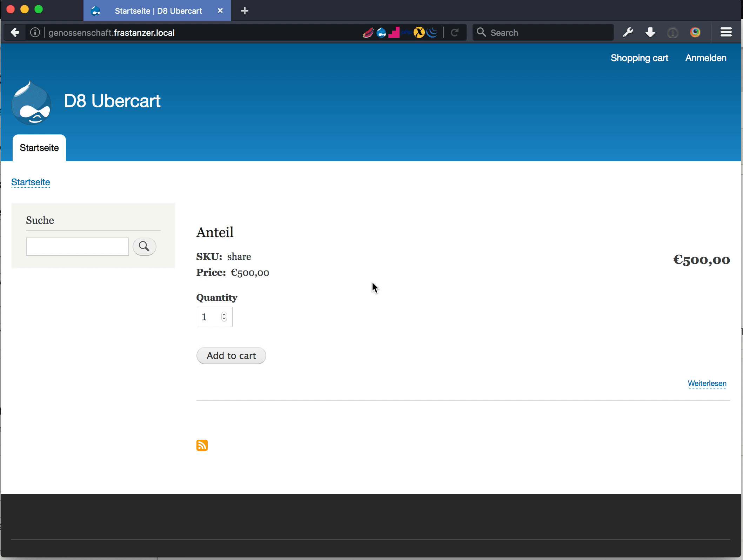Open the orange RSS feed icon
743x560 pixels.
pyautogui.click(x=202, y=445)
